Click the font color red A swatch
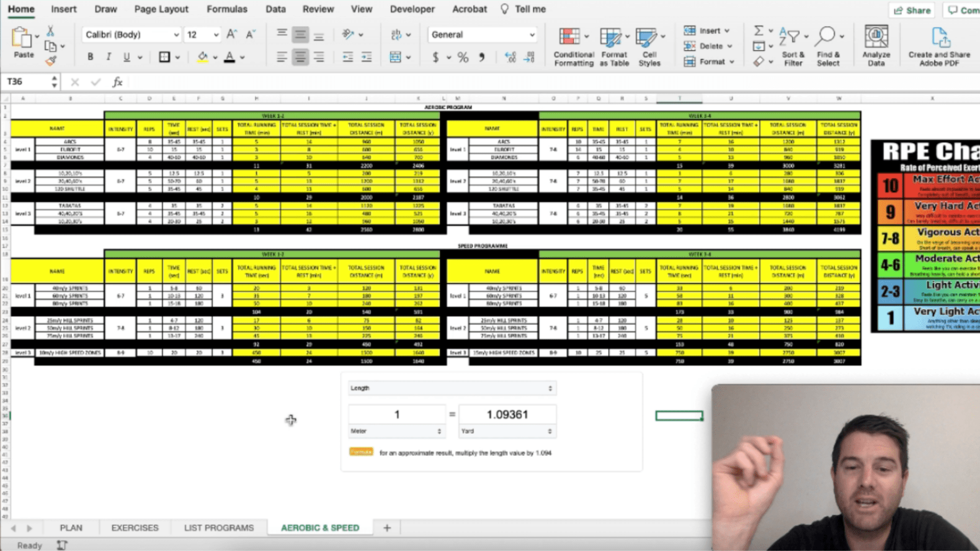 [230, 57]
